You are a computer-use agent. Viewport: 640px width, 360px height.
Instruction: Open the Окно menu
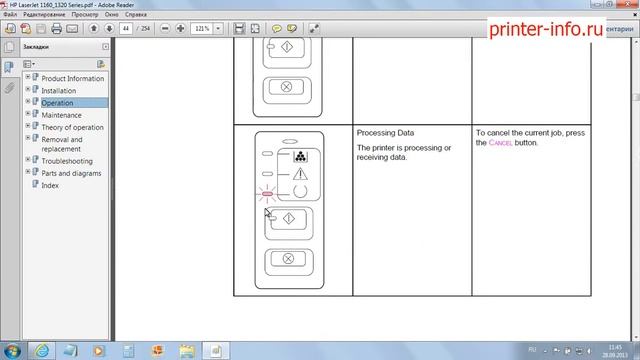point(111,15)
